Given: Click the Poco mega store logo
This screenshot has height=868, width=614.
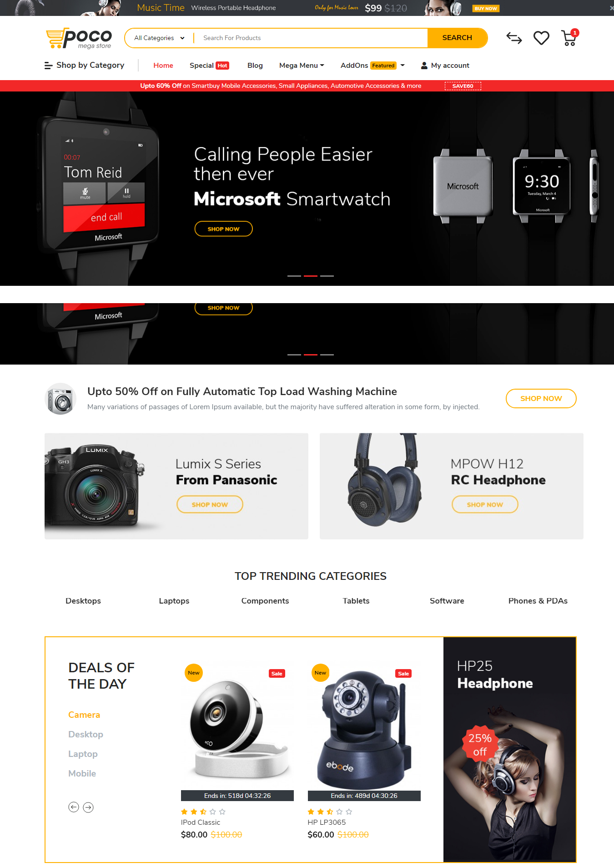Looking at the screenshot, I should 79,38.
